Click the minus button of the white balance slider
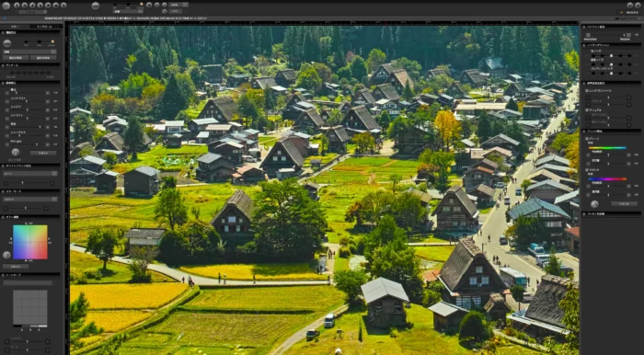Screen dimensions: 644x355 coord(6,183)
